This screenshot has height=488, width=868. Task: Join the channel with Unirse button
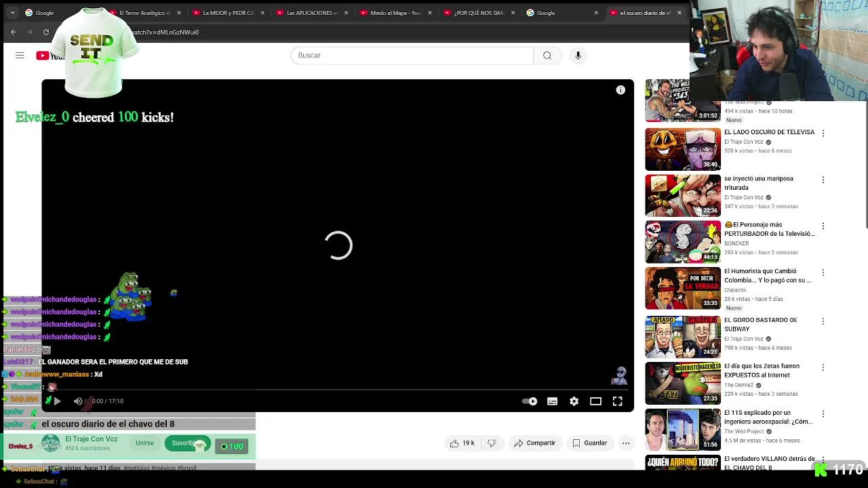(x=144, y=443)
